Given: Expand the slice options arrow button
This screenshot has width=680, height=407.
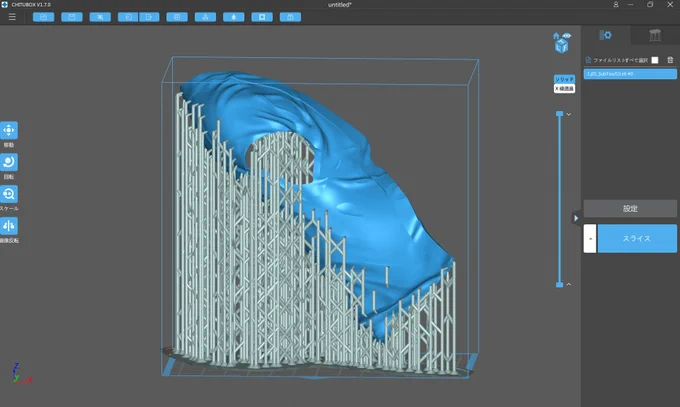Looking at the screenshot, I should click(x=590, y=238).
